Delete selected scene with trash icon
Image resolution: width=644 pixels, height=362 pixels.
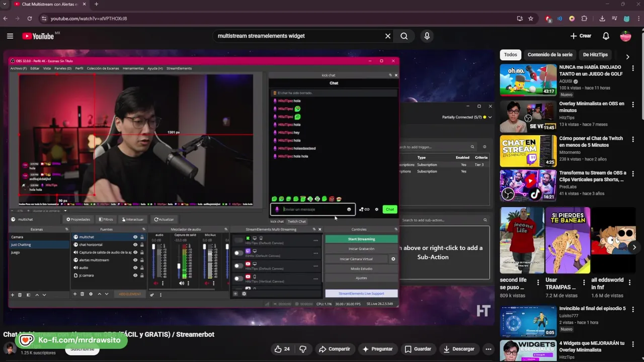[20, 295]
